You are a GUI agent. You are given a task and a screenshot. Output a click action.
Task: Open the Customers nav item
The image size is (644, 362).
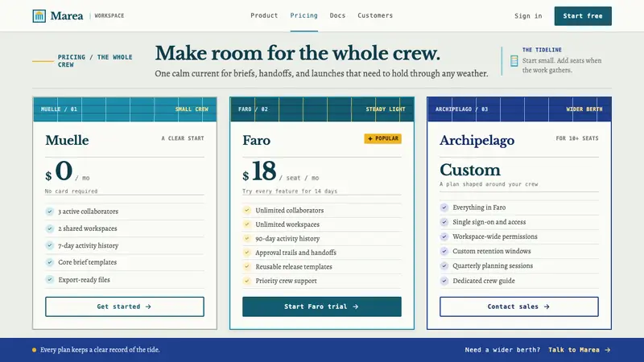pyautogui.click(x=375, y=15)
